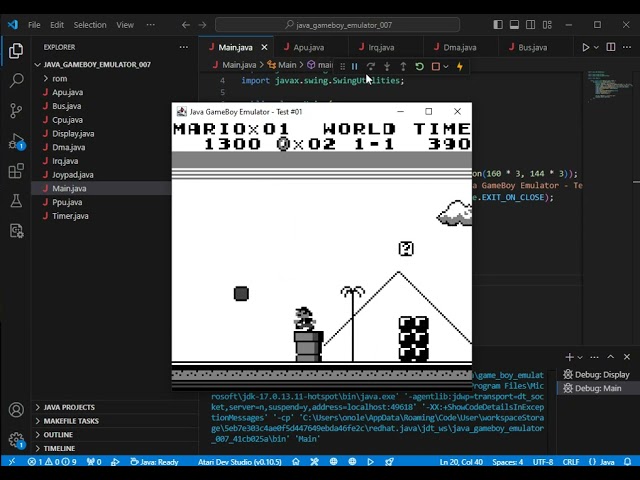
Task: Collapse the JAVA_GAMEBOY_EMULATOR_007 root folder
Action: [97, 64]
